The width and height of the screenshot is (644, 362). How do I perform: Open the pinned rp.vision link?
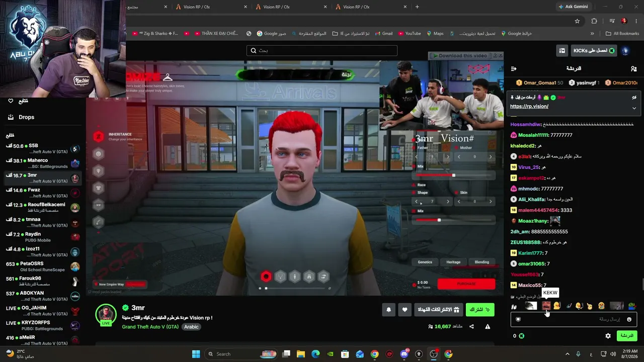click(x=529, y=107)
